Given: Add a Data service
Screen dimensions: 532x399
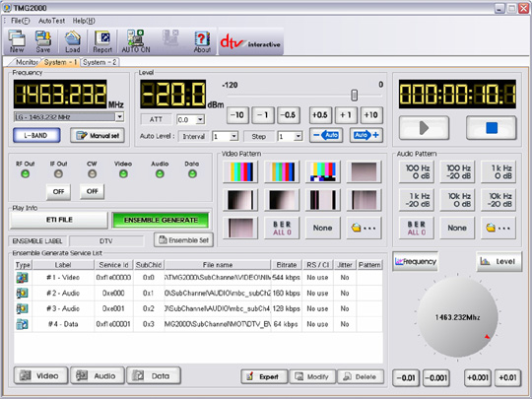Looking at the screenshot, I should [x=154, y=376].
